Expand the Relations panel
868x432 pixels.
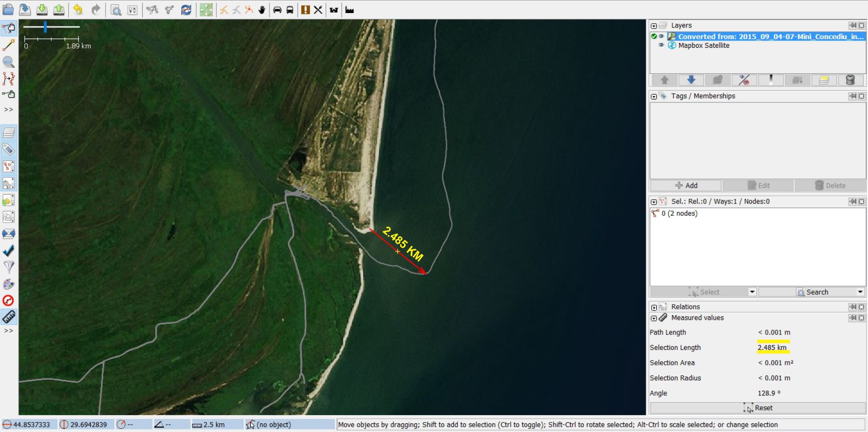[x=654, y=307]
